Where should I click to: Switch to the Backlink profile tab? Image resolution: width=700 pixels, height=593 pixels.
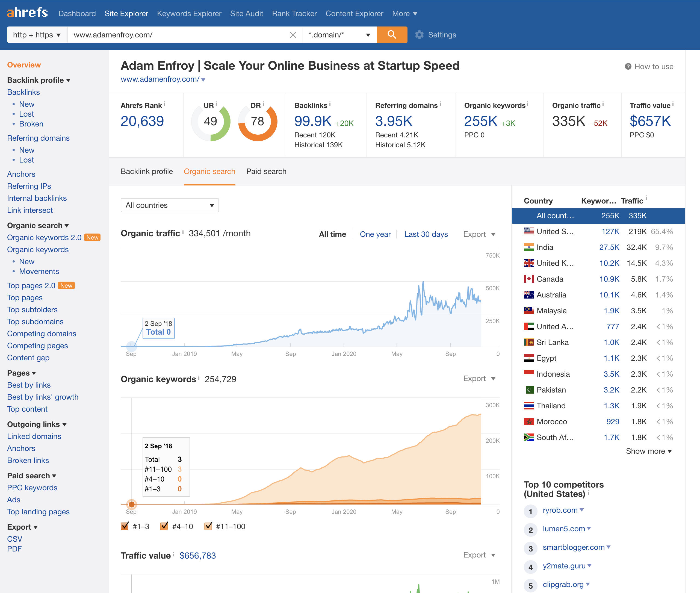(x=146, y=172)
